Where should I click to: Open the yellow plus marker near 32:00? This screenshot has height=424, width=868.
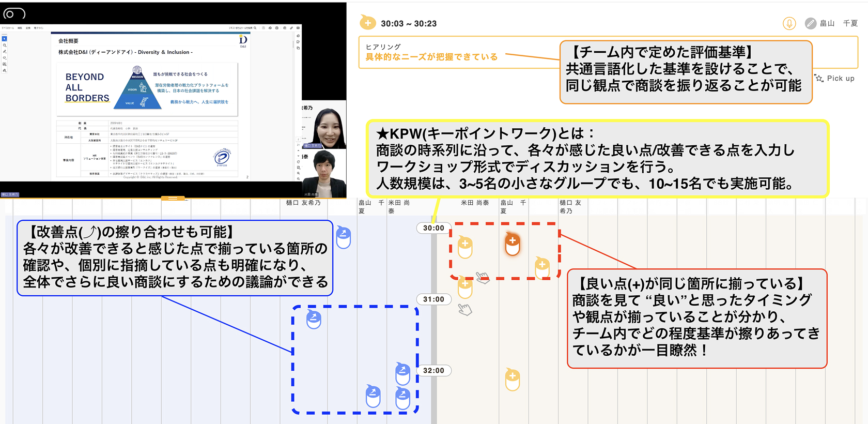512,379
